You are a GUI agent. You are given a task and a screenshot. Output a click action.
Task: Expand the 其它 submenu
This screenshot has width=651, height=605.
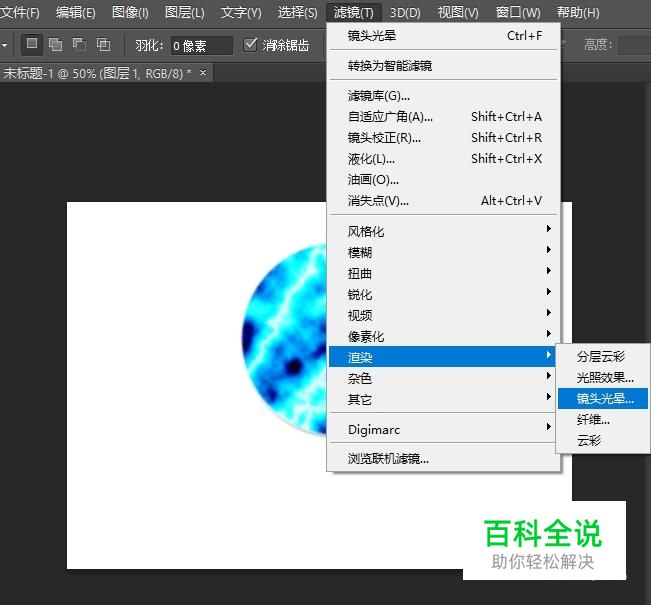click(443, 399)
